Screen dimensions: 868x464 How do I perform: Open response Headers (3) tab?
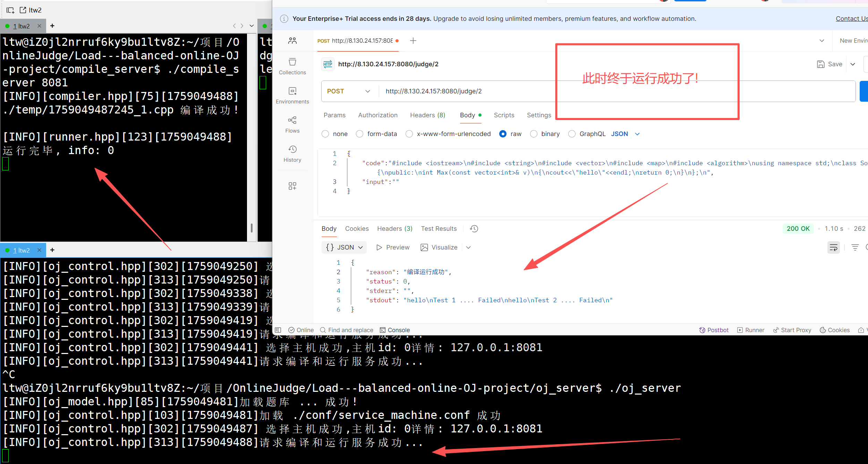[x=394, y=228]
